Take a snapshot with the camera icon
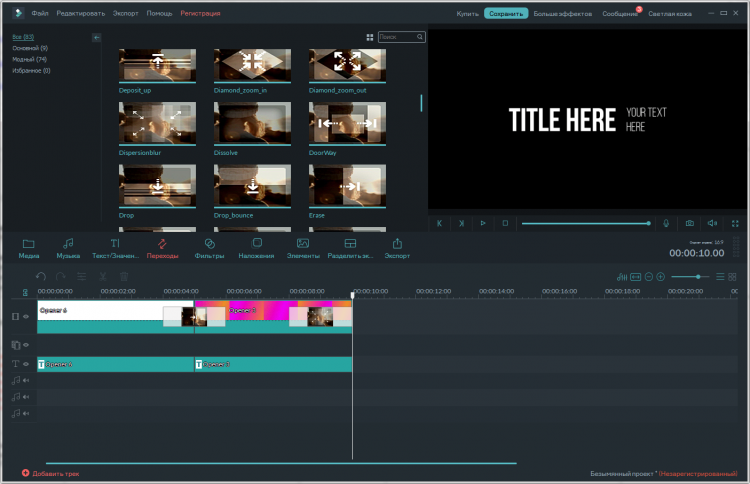Image resolution: width=750 pixels, height=484 pixels. pyautogui.click(x=690, y=223)
